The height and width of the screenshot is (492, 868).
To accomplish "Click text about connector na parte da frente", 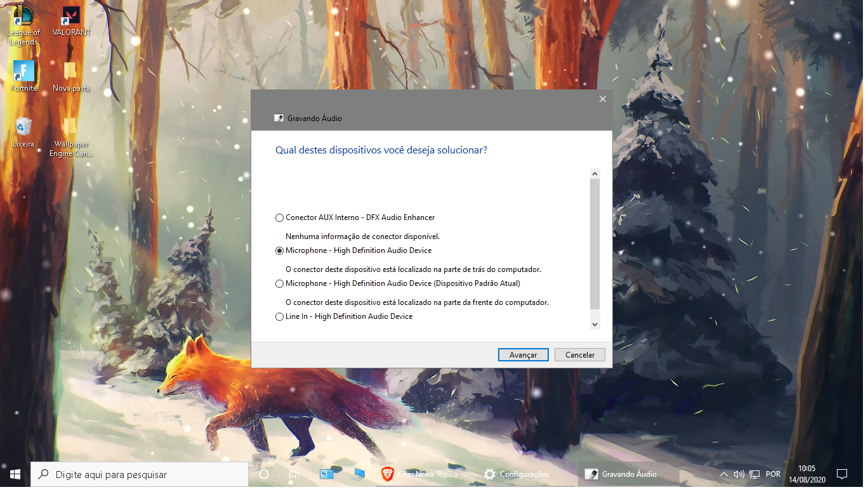I will pos(417,302).
